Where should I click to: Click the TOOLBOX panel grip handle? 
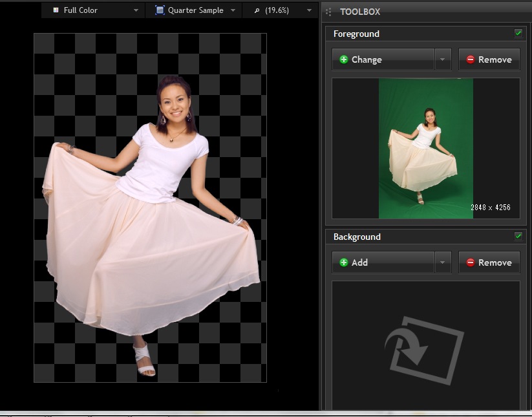pyautogui.click(x=329, y=12)
